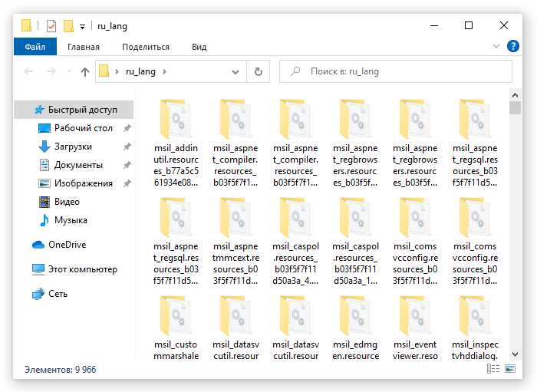Expand the ribbon with the chevron

coord(496,46)
